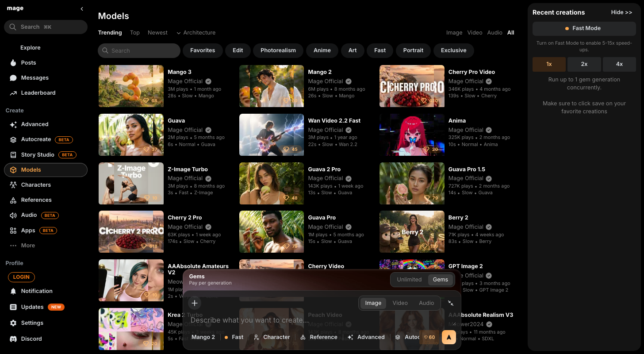644x354 pixels.
Task: Toggle Fast Mode in Recent creations
Action: tap(584, 28)
